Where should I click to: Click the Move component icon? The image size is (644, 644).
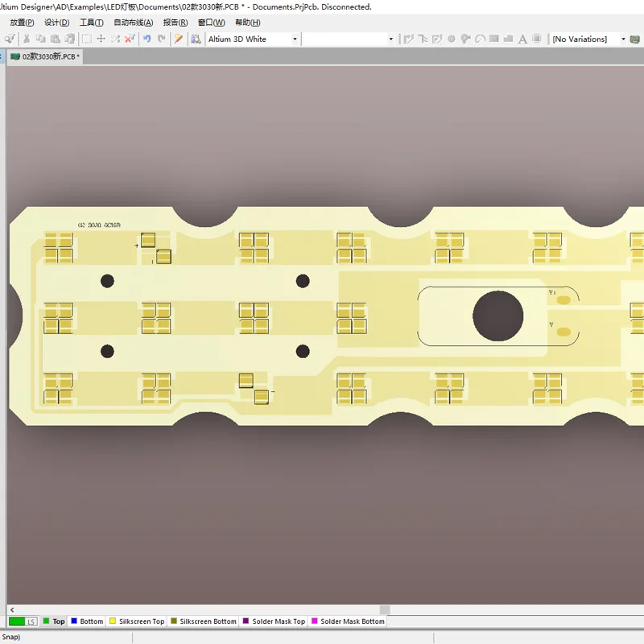pyautogui.click(x=100, y=39)
